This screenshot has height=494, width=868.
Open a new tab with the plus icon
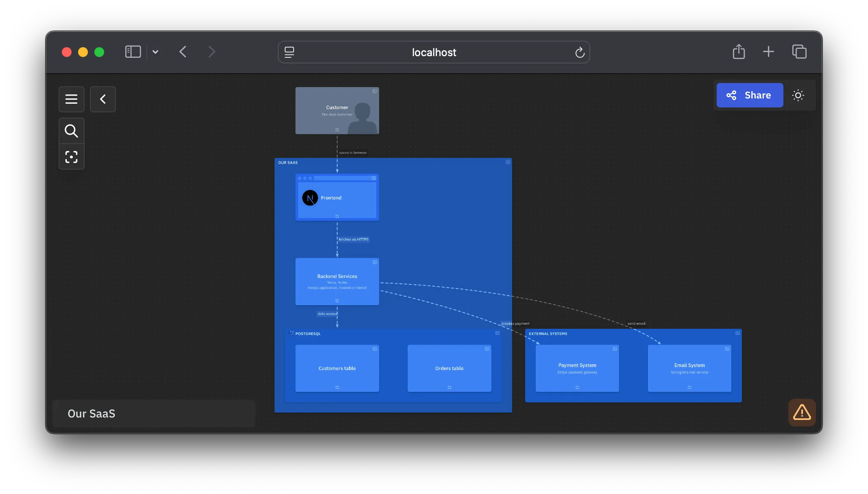coord(768,52)
